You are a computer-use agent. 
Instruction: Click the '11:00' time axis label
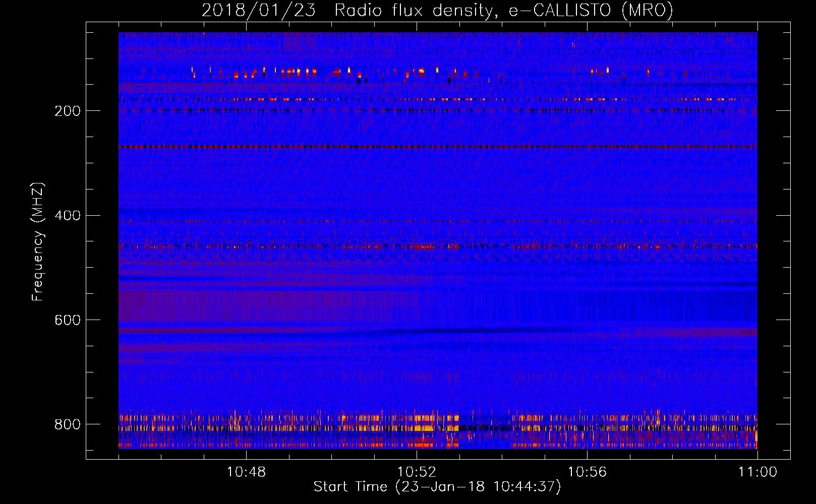tap(757, 472)
